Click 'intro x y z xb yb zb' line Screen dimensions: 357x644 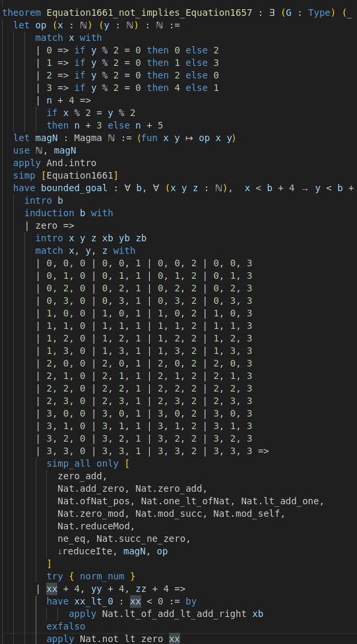[90, 238]
